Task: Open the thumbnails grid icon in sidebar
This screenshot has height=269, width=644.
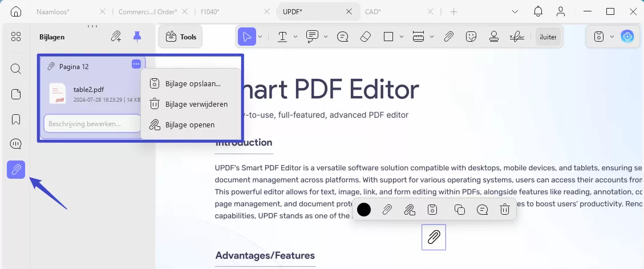Action: pyautogui.click(x=15, y=37)
